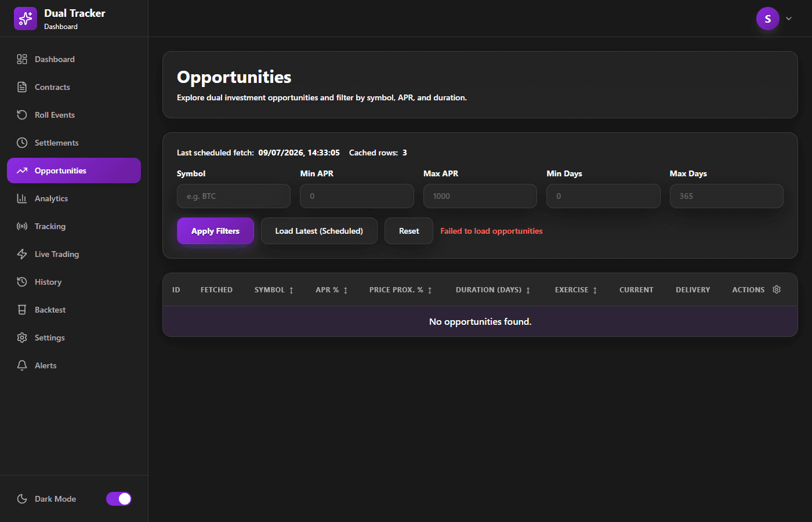Click the "Failed to load opportunities" error message

[x=491, y=231]
